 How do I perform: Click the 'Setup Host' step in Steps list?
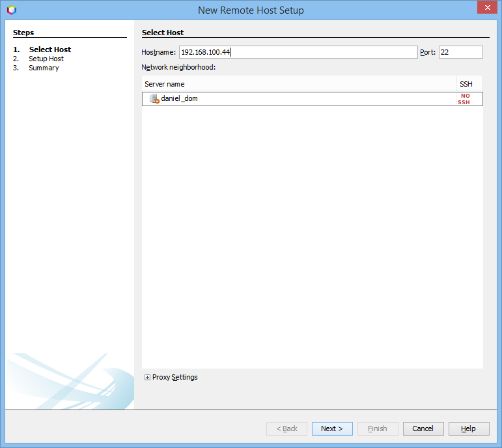click(x=46, y=59)
